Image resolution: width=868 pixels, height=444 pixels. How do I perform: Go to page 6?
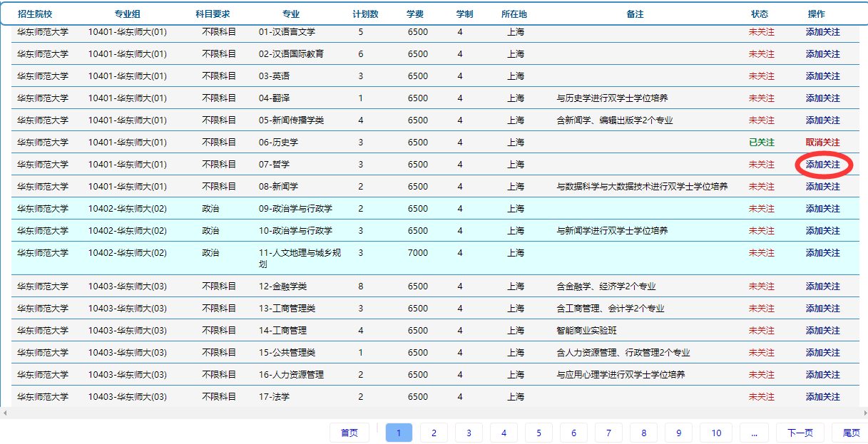pyautogui.click(x=573, y=433)
